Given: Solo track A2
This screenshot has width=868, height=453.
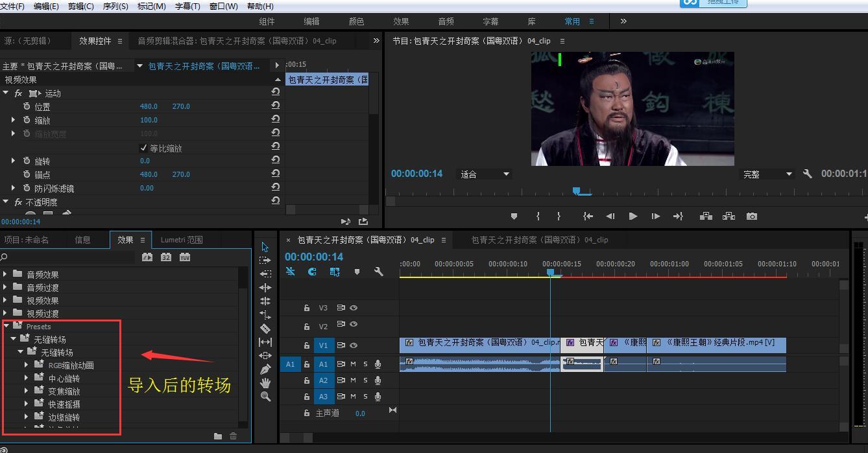Looking at the screenshot, I should 365,380.
